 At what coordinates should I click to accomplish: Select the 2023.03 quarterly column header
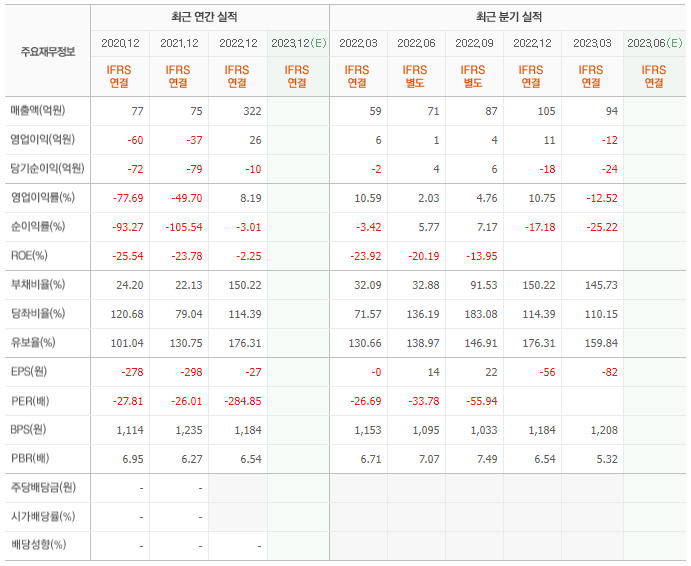(592, 43)
